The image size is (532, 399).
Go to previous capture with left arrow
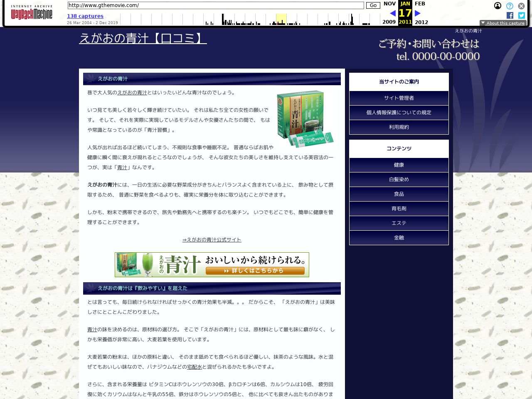pyautogui.click(x=392, y=13)
